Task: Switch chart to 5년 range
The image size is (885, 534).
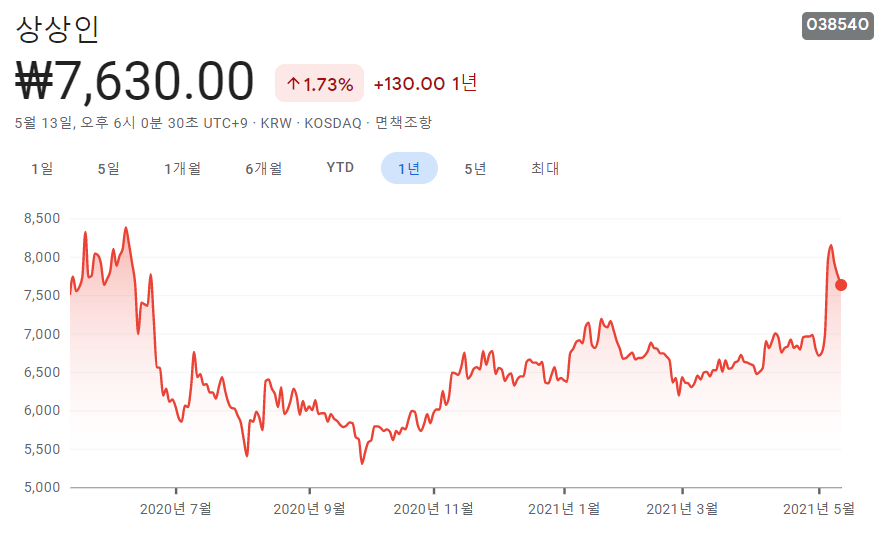Action: pos(475,168)
